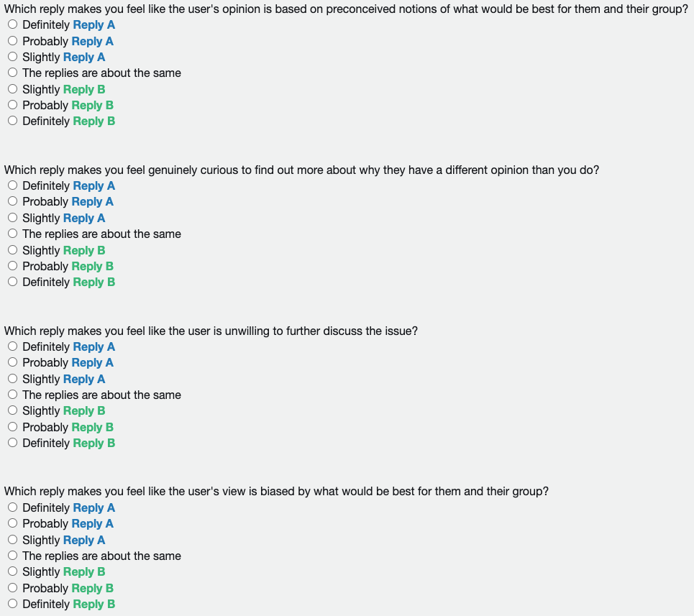Mark 'Definitely Reply B' for genuinely curious question
The width and height of the screenshot is (694, 616).
(x=13, y=282)
